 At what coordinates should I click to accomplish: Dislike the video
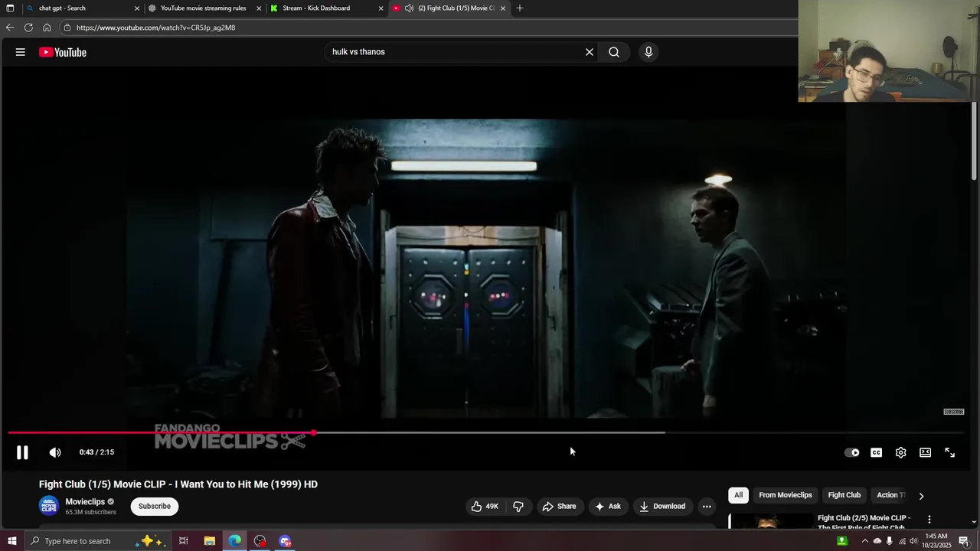[x=518, y=506]
